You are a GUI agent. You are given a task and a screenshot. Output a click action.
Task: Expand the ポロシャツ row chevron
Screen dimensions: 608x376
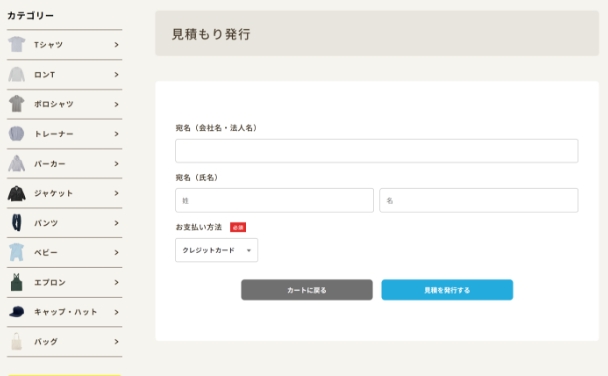(x=116, y=104)
